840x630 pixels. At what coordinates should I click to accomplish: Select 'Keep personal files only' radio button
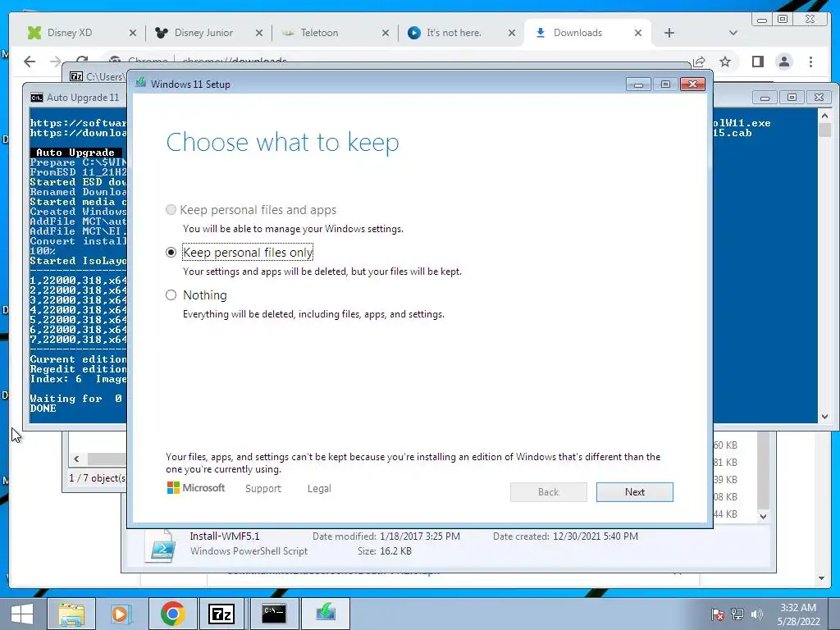171,253
